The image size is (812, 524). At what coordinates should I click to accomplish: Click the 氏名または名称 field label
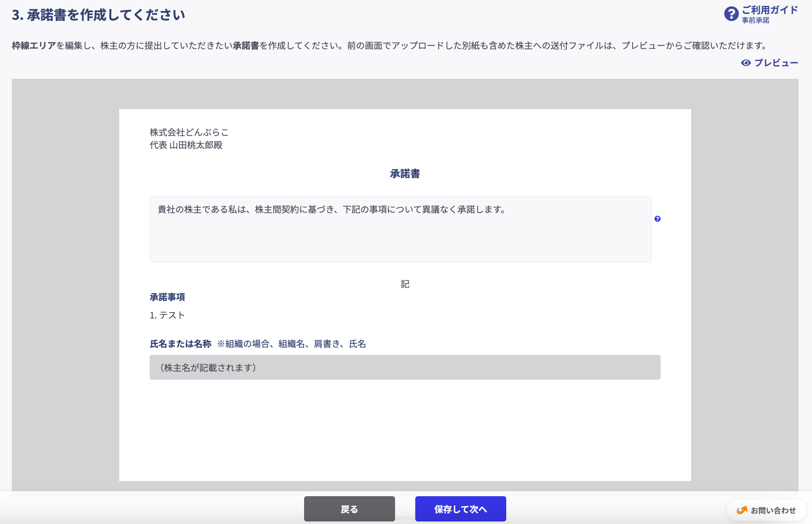tap(180, 344)
